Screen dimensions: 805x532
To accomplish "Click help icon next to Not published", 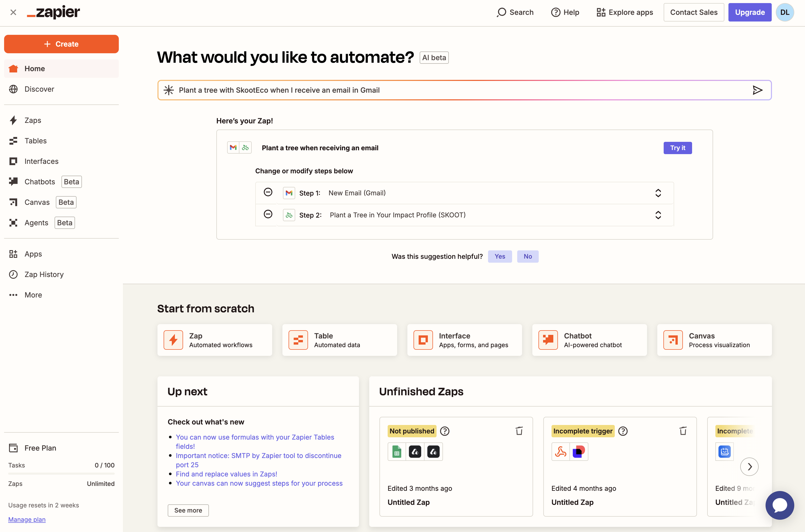I will click(x=444, y=431).
